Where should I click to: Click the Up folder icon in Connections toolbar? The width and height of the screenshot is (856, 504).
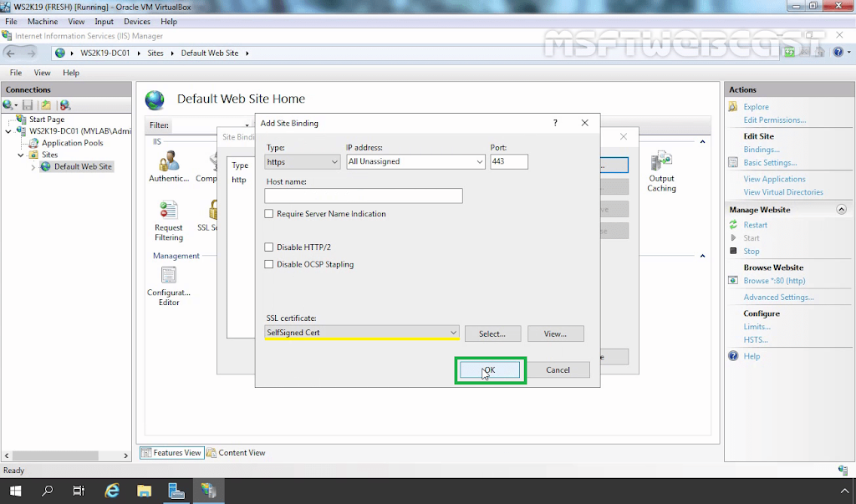46,104
